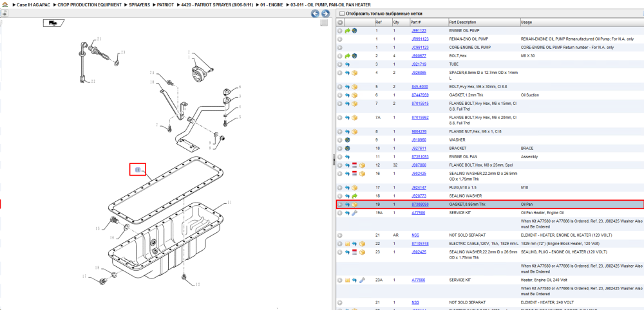
Task: Click green arrow in ref 18 row
Action: pyautogui.click(x=354, y=196)
